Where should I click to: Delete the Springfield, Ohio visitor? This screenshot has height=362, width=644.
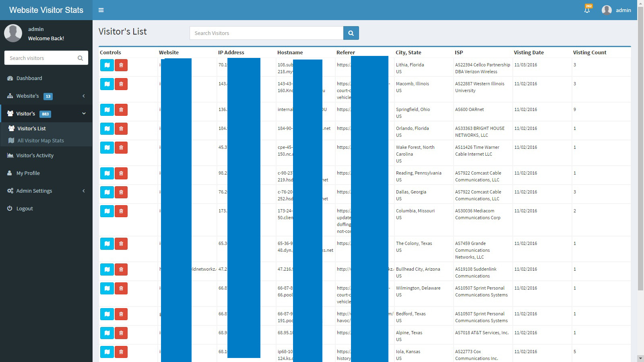pyautogui.click(x=121, y=109)
